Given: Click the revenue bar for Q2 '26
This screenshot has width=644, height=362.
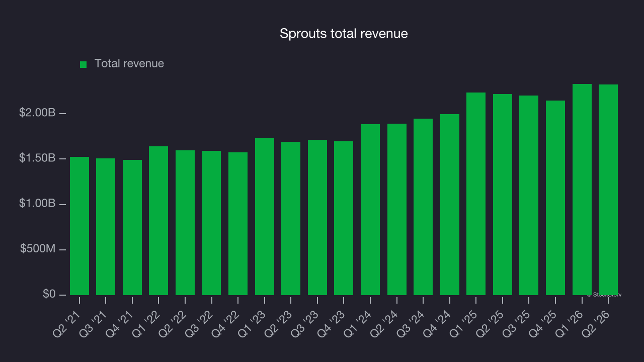Looking at the screenshot, I should coord(608,190).
